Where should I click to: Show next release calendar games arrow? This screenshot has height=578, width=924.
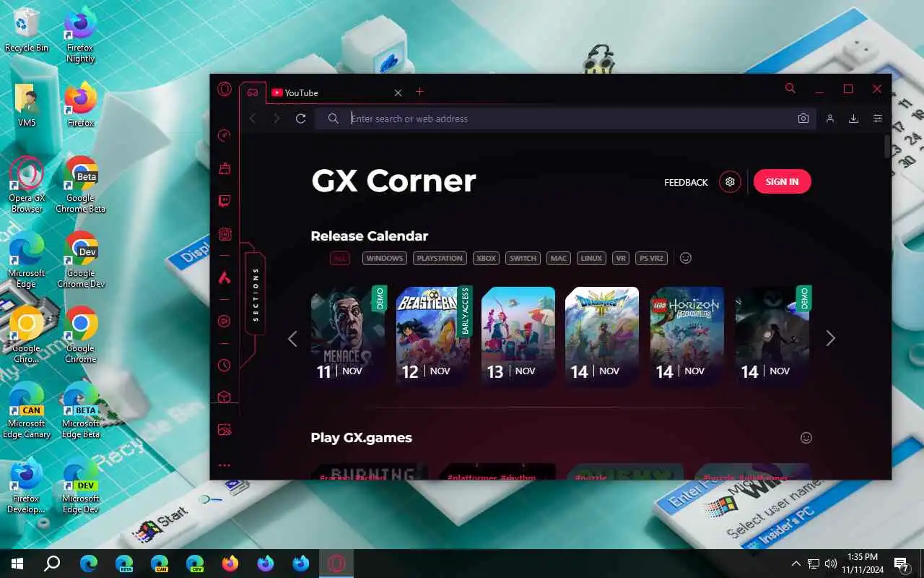pyautogui.click(x=830, y=338)
